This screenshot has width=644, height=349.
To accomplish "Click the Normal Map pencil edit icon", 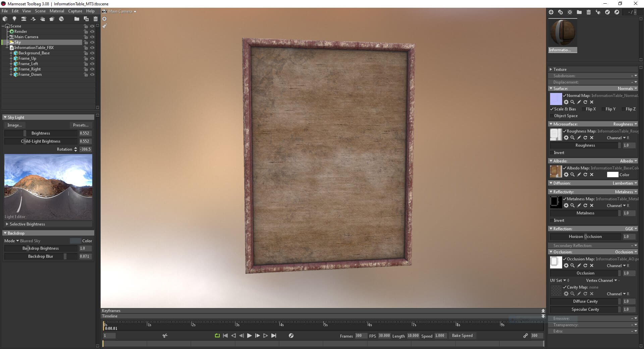I will click(579, 102).
